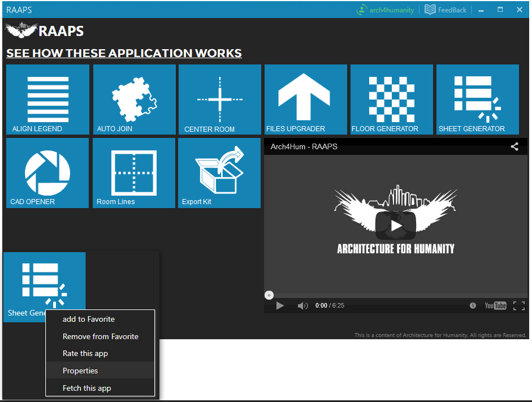
Task: Click the play button in video controls
Action: pos(280,306)
